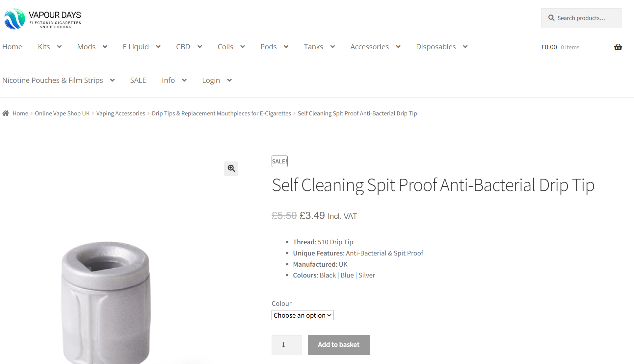Open the Vaping Accessories breadcrumb link

[120, 113]
